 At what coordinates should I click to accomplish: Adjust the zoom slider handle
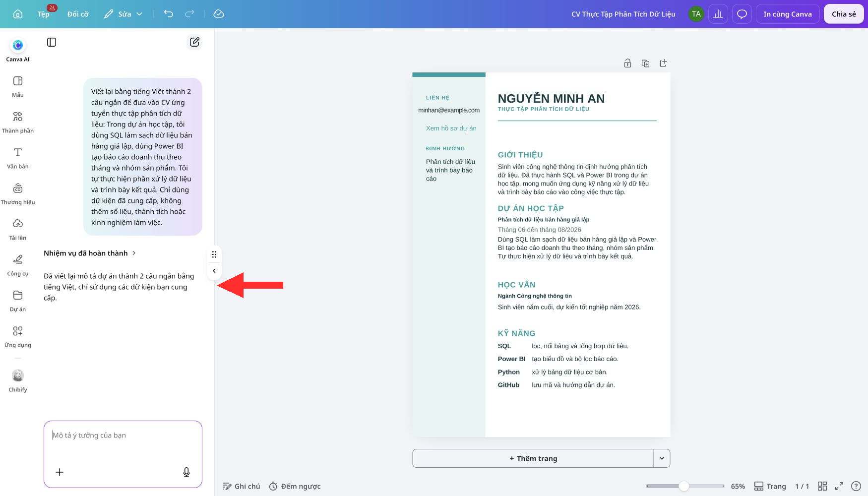coord(684,486)
